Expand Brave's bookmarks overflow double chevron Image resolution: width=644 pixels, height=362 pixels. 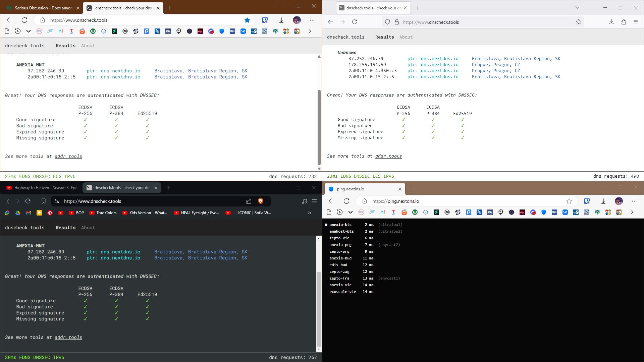[x=310, y=213]
